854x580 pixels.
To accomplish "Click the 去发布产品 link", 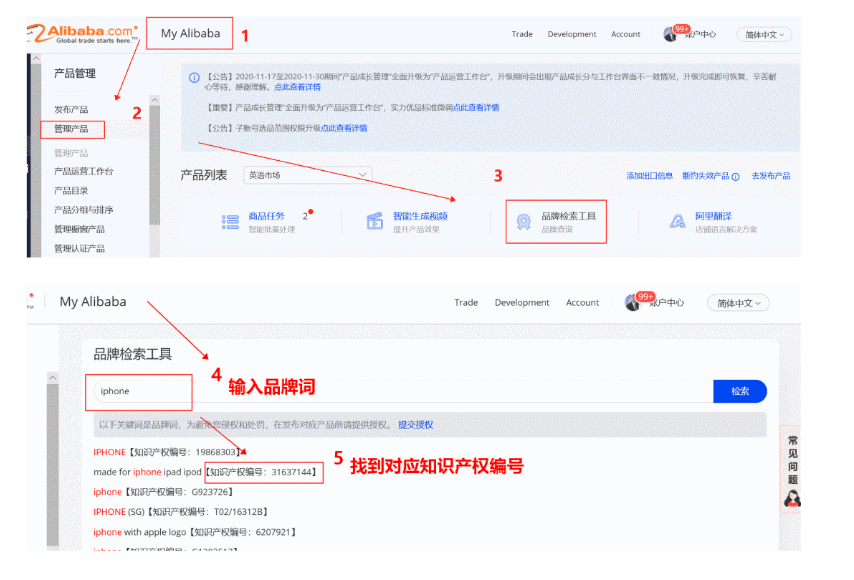I will 771,175.
